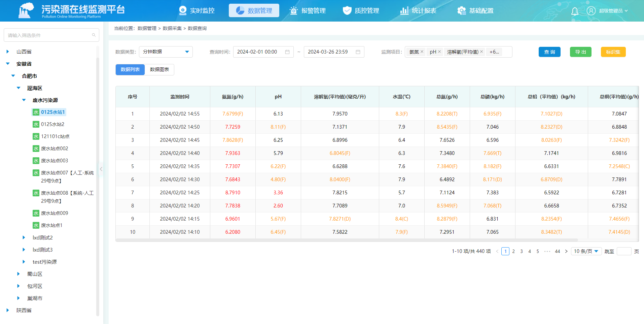644x324 pixels.
Task: Open the 10 条/页 page size dropdown
Action: tap(586, 251)
